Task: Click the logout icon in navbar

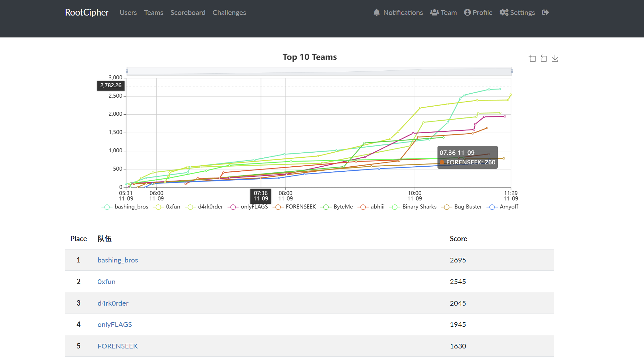Action: tap(545, 12)
